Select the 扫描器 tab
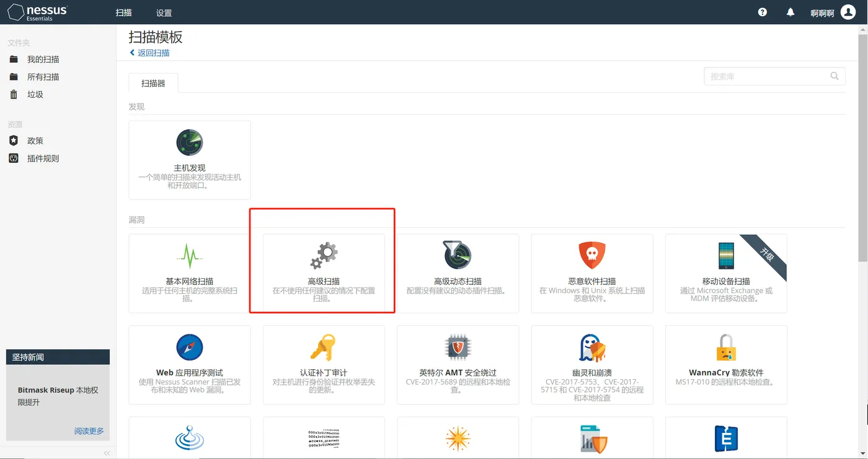 [x=153, y=83]
